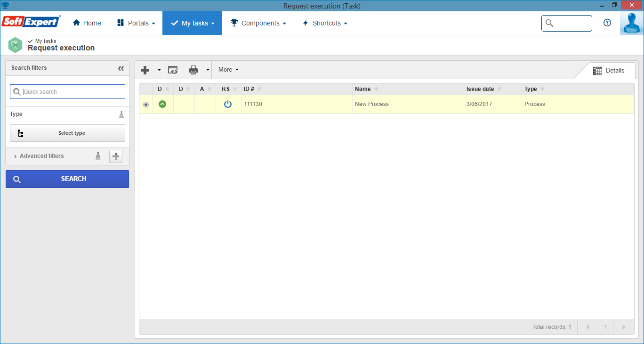The height and width of the screenshot is (344, 644).
Task: Open the More dropdown menu
Action: click(228, 70)
